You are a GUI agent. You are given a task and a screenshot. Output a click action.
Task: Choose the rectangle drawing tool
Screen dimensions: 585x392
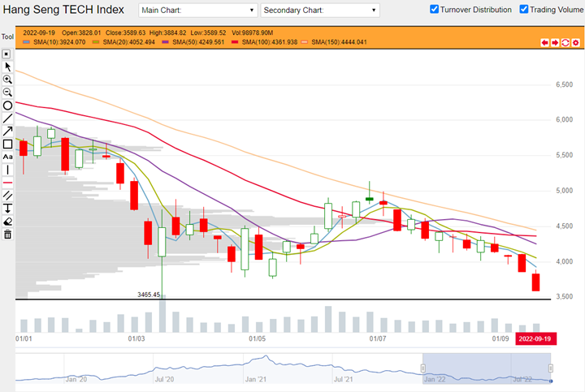click(7, 144)
